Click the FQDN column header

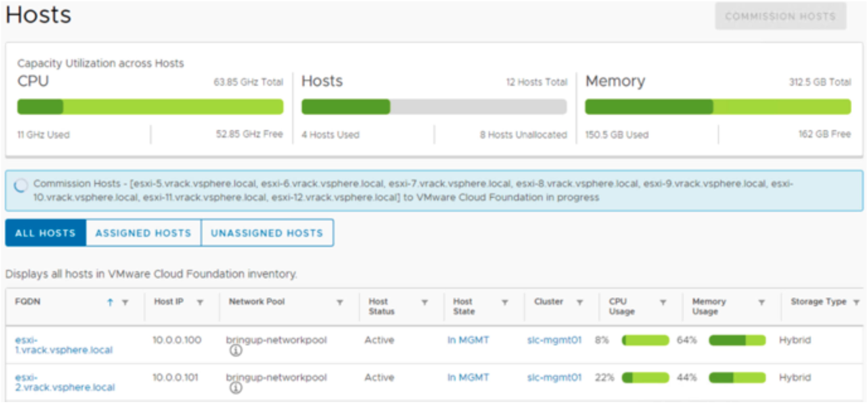point(28,302)
